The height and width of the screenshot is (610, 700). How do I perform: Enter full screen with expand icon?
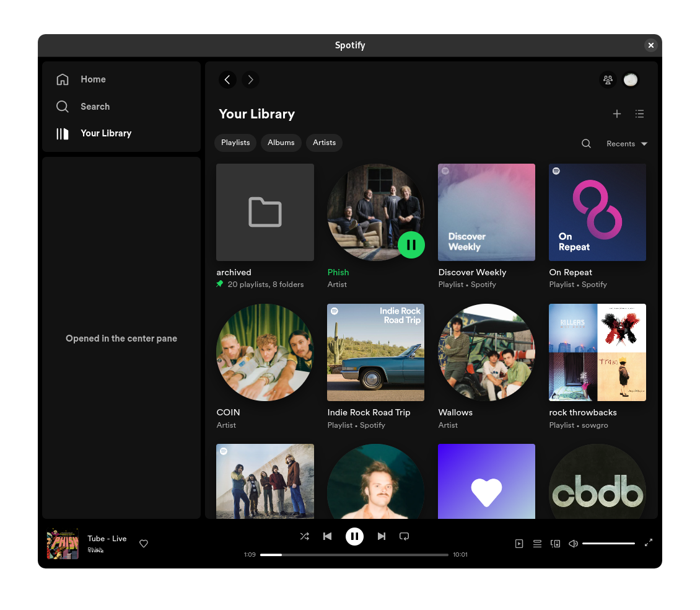coord(648,542)
